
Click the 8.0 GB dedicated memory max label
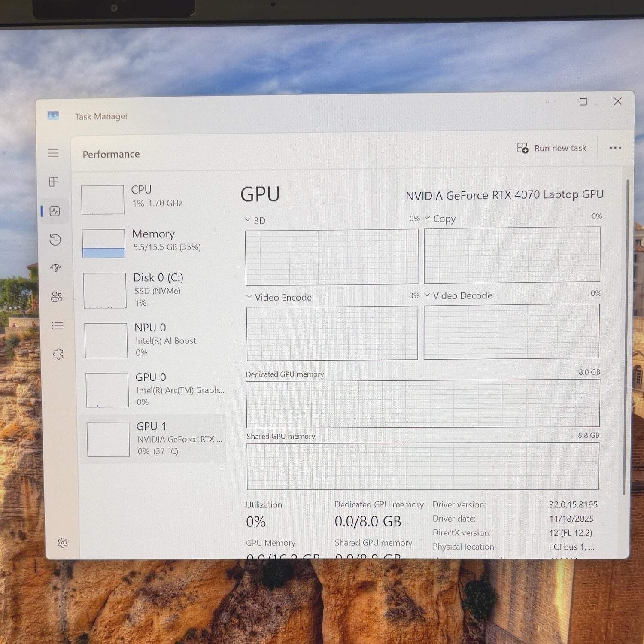[589, 372]
